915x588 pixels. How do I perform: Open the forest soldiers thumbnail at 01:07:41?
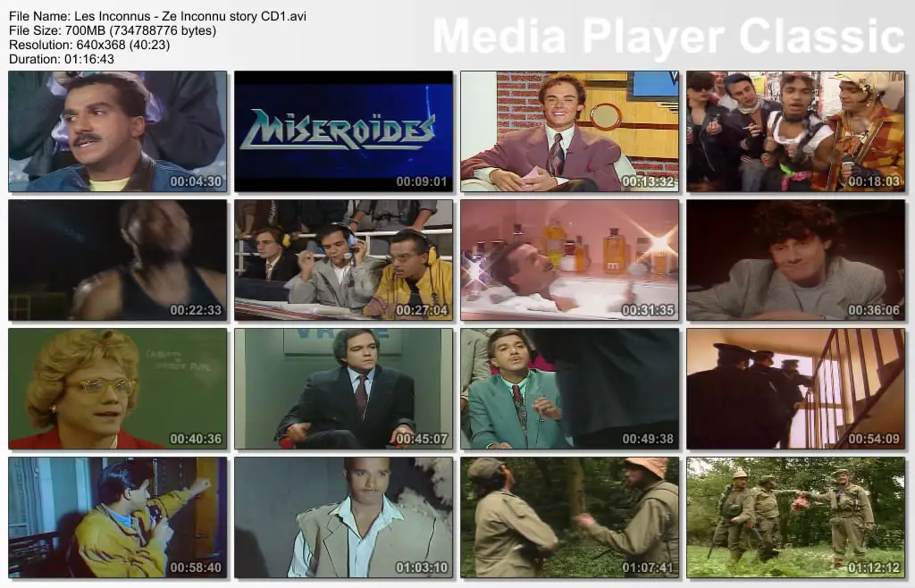pos(569,517)
